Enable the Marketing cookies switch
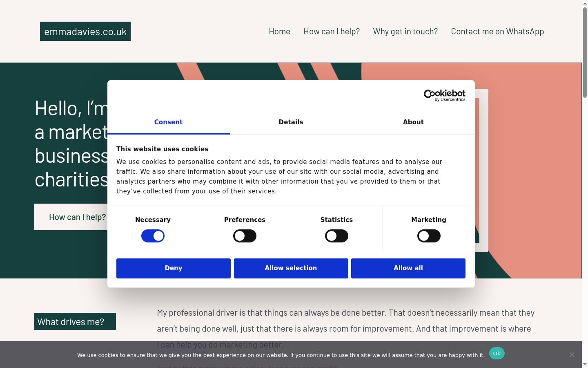The height and width of the screenshot is (368, 588). tap(429, 236)
